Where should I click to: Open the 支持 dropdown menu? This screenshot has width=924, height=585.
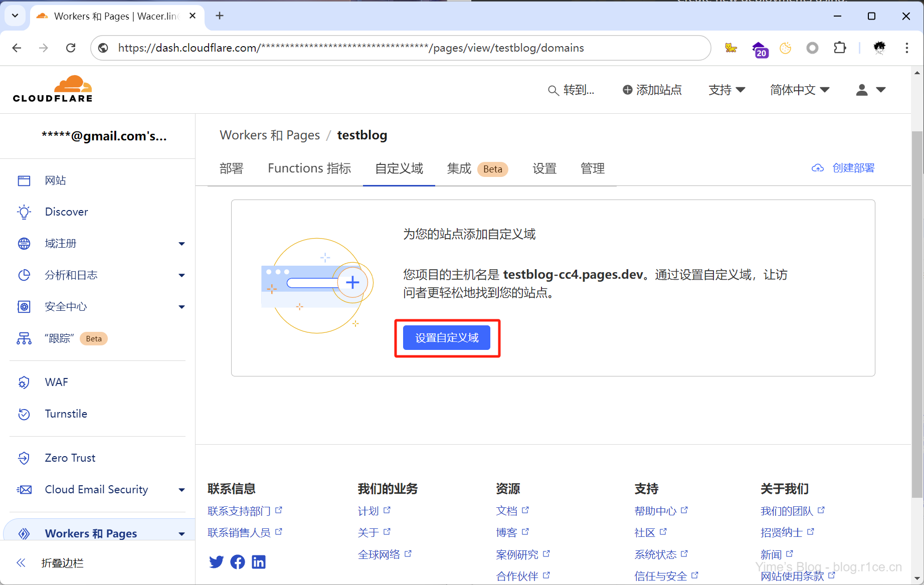tap(726, 90)
